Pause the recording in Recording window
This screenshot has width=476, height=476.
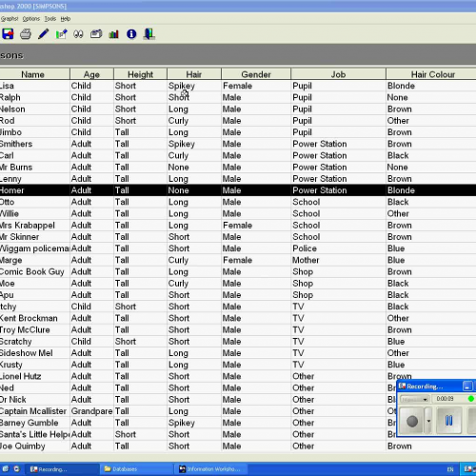tap(448, 421)
